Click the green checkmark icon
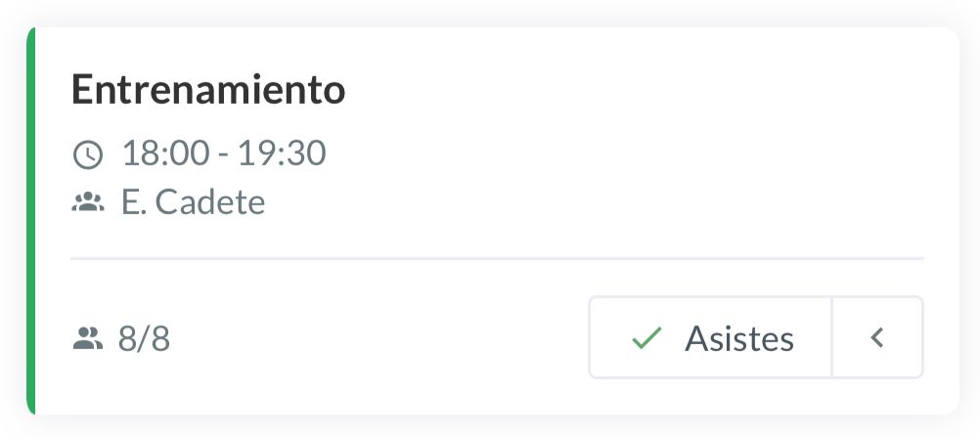The width and height of the screenshot is (980, 440). (646, 338)
